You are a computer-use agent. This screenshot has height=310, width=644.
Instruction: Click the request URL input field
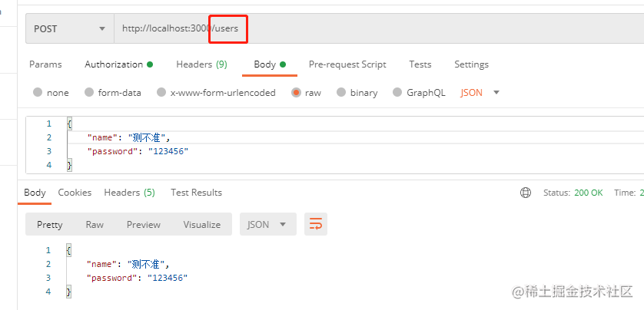[x=378, y=28]
